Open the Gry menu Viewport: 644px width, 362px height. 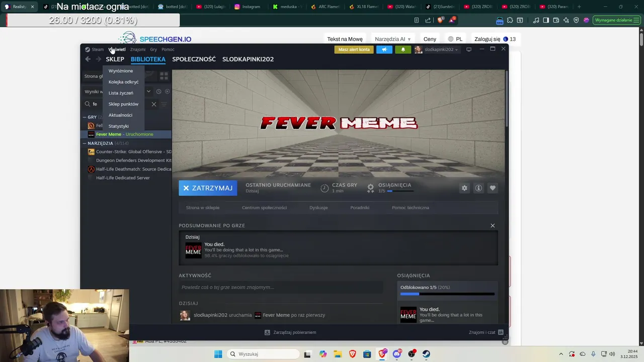153,49
